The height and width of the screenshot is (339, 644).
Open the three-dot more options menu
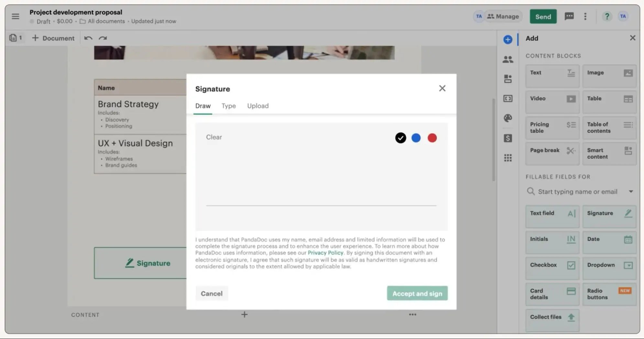pos(585,16)
